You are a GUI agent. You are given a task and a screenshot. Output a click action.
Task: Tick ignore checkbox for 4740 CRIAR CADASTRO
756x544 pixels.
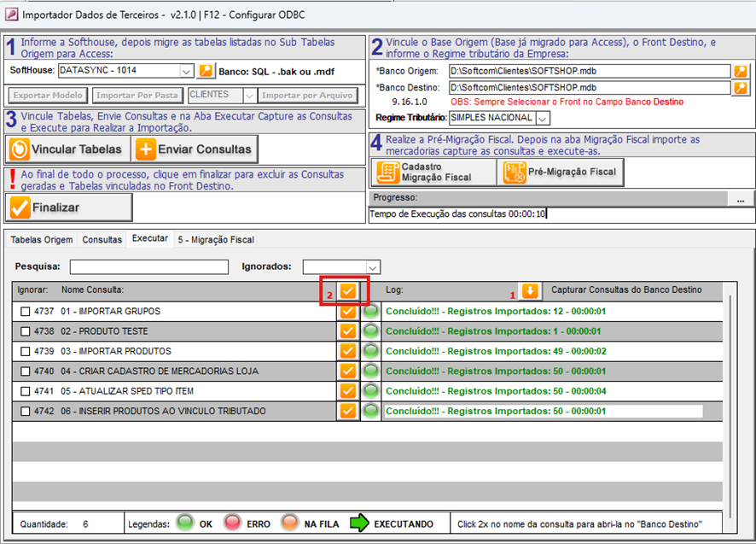(25, 371)
